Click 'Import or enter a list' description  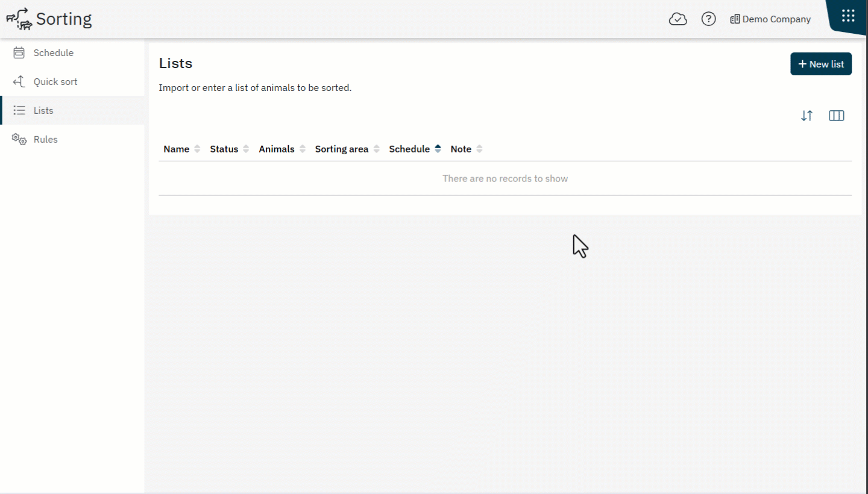pos(255,88)
